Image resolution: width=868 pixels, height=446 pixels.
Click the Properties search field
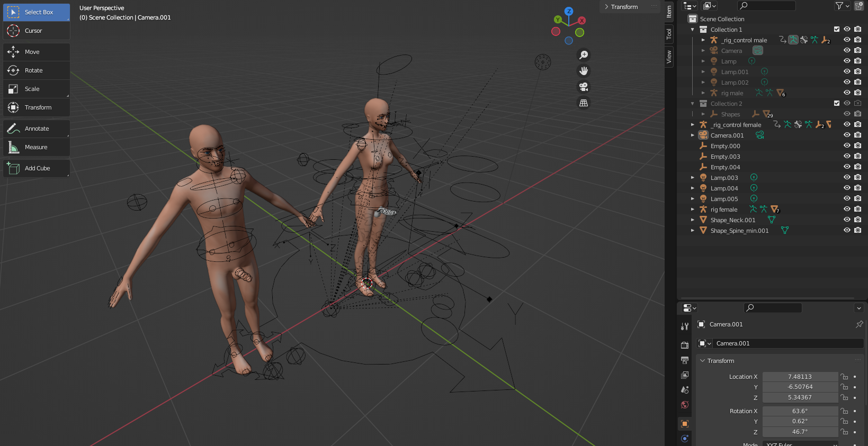[x=773, y=308]
